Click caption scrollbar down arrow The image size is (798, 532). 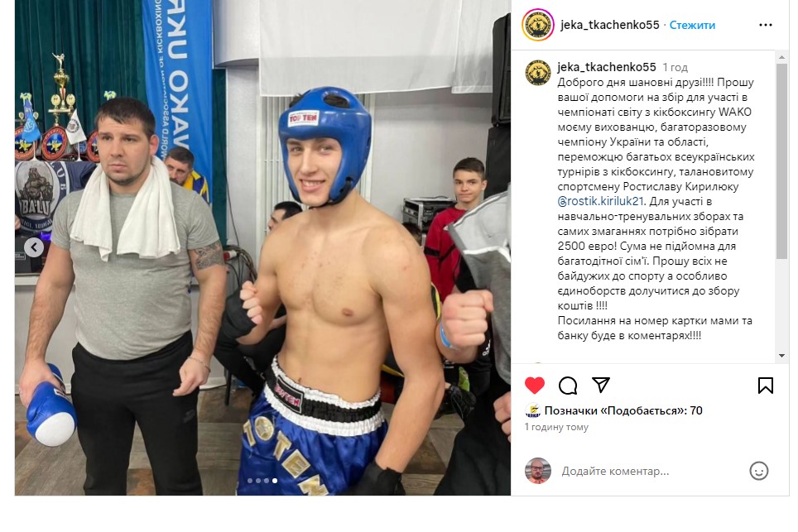[x=782, y=356]
